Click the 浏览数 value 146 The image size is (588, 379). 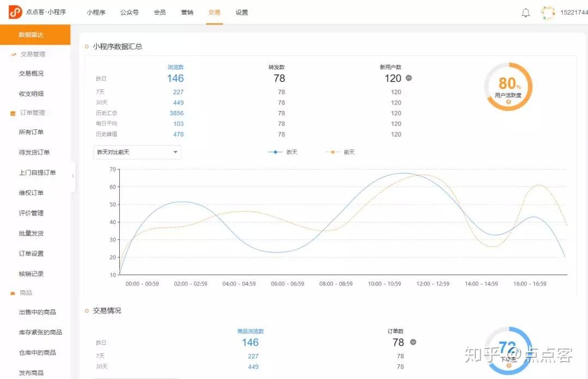(x=175, y=78)
